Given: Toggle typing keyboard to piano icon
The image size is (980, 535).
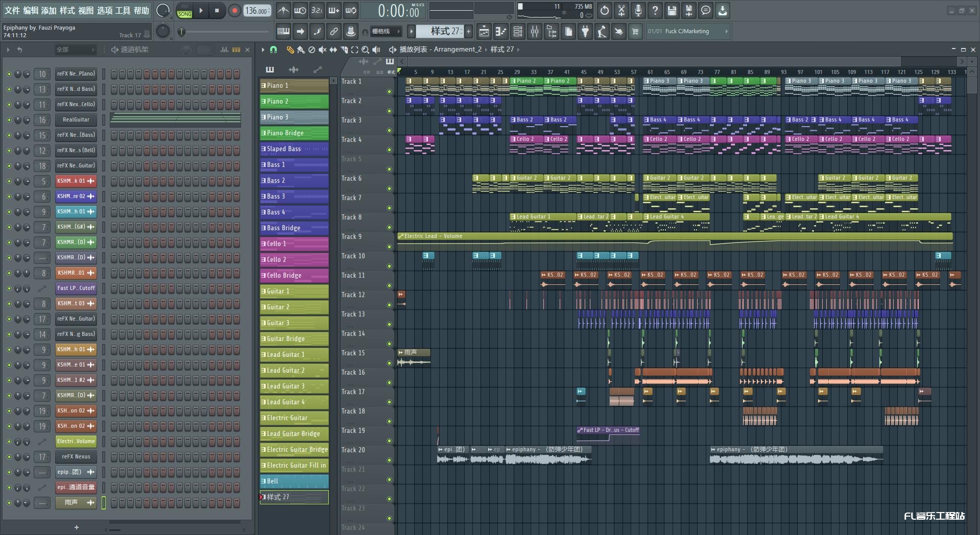Looking at the screenshot, I should click(x=283, y=31).
